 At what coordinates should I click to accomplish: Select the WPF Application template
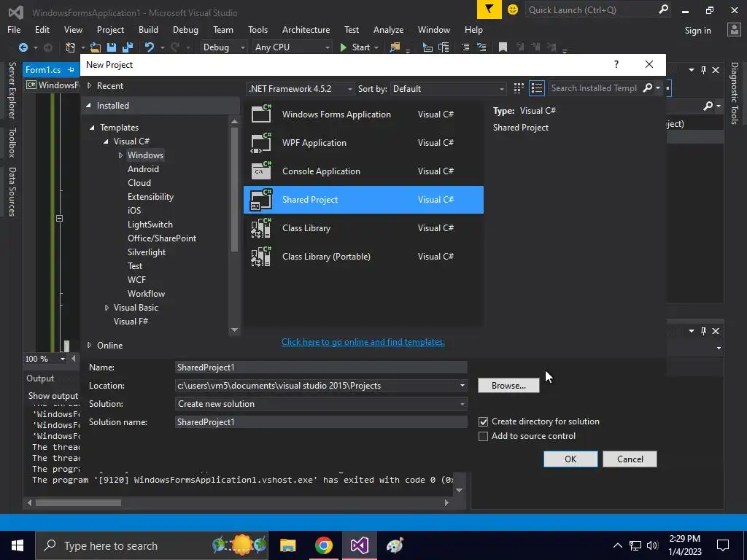pos(363,142)
